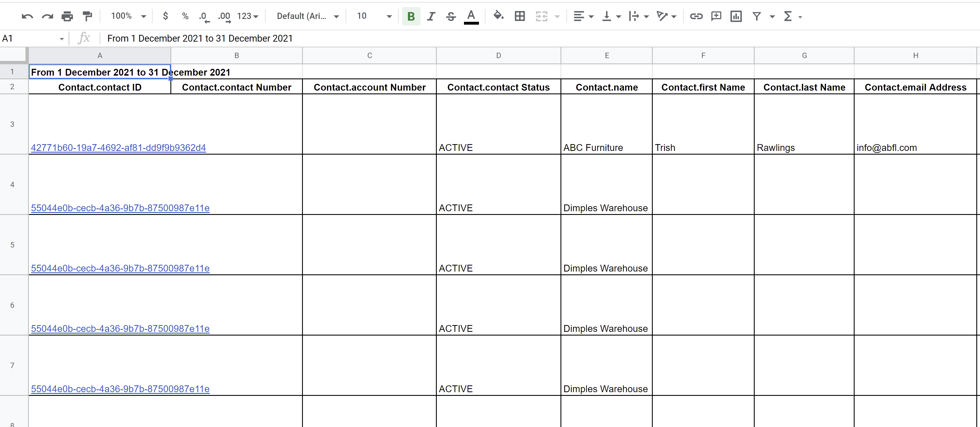Screen dimensions: 980x427
Task: Select column D header
Action: pos(498,55)
